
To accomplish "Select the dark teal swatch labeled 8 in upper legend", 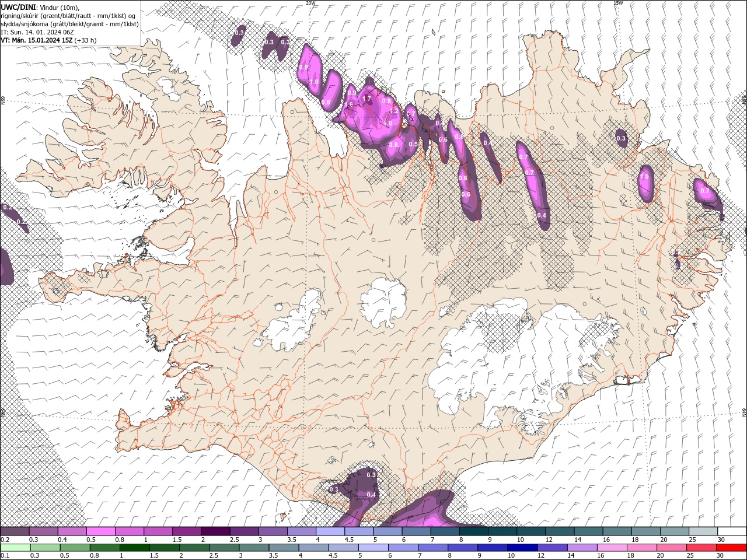I will [x=474, y=531].
